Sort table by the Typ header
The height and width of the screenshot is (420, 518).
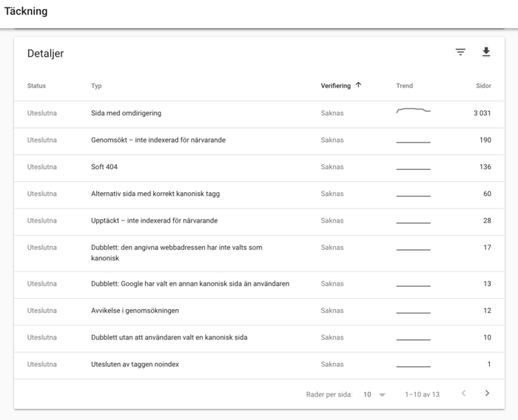pyautogui.click(x=96, y=86)
